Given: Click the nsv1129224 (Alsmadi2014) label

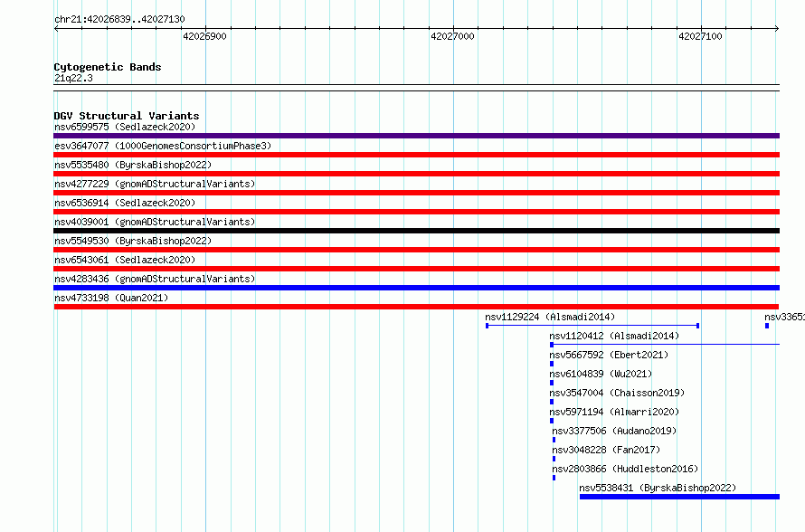Looking at the screenshot, I should coord(550,317).
